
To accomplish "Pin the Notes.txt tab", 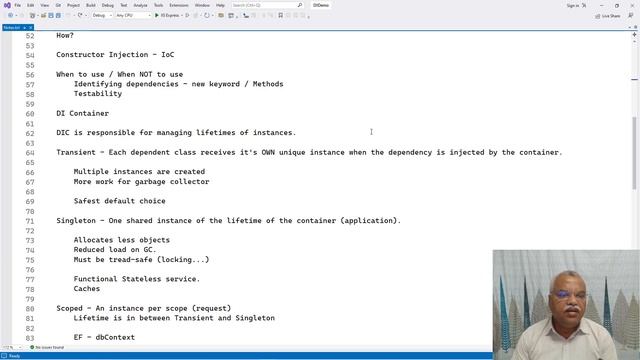I will (24, 27).
